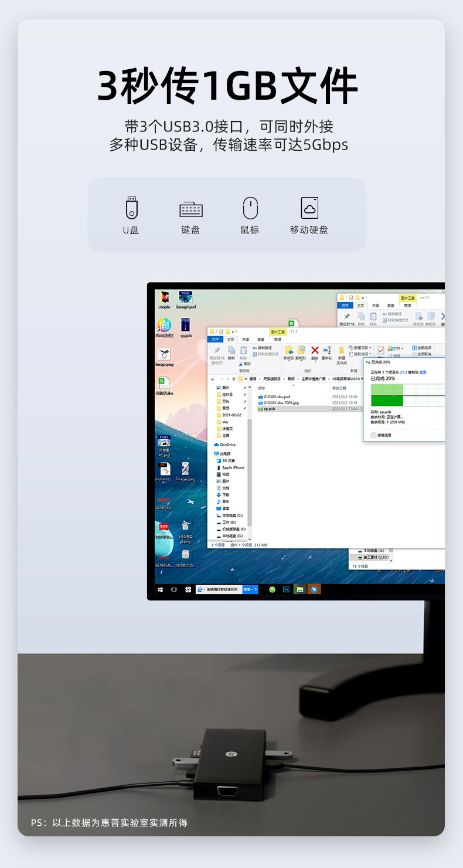Click the U盘 flash drive icon
Viewport: 463px width, 868px height.
tap(132, 208)
